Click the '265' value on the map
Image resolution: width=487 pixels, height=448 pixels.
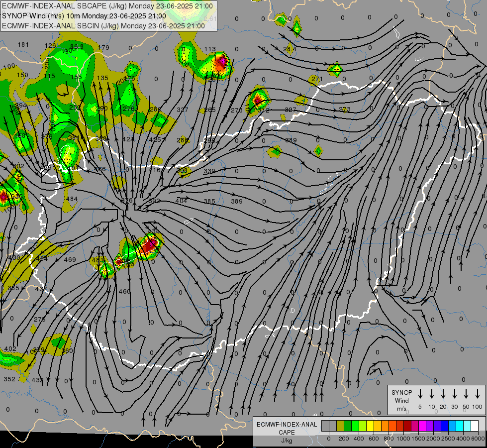coord(210,110)
